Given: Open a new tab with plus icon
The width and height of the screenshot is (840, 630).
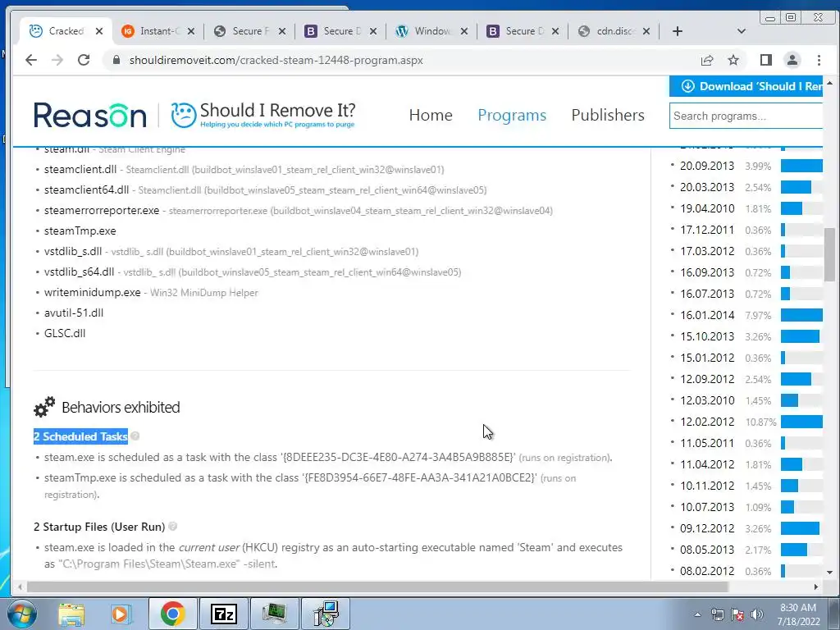Looking at the screenshot, I should 678,31.
